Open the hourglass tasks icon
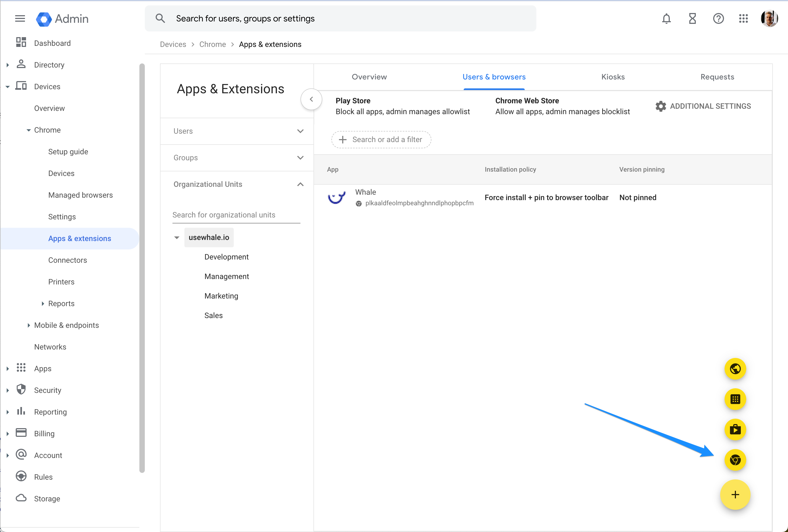 point(692,19)
